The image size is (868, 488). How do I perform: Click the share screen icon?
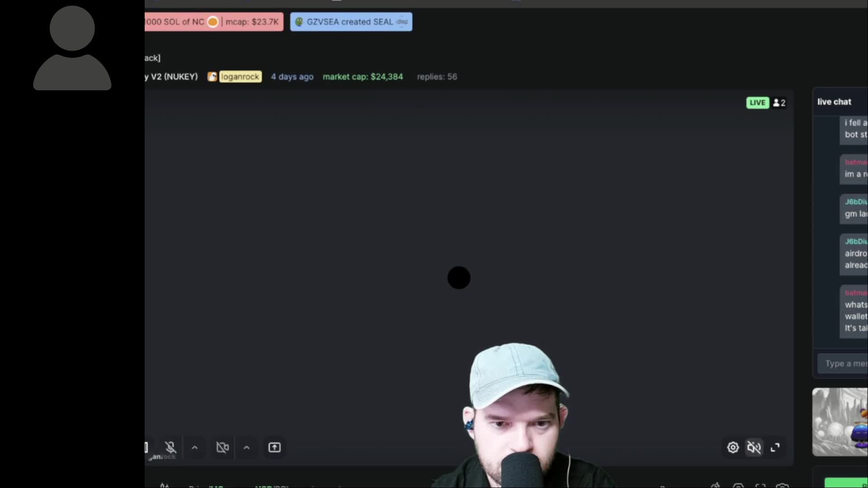click(274, 447)
